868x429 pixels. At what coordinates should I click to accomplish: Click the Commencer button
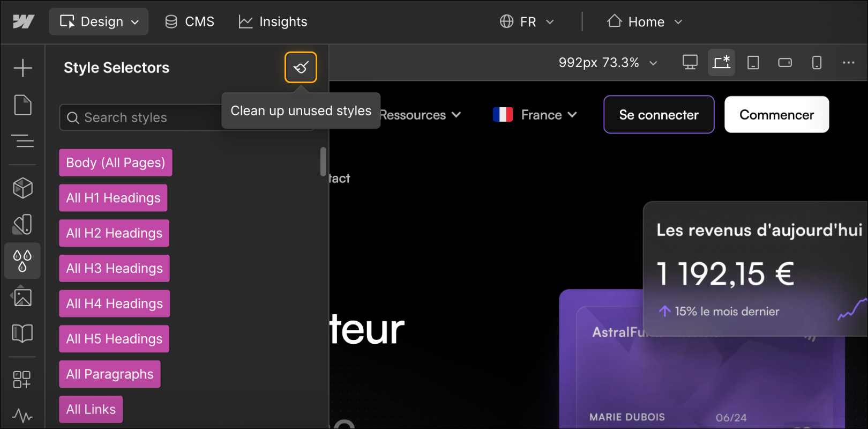(x=777, y=115)
